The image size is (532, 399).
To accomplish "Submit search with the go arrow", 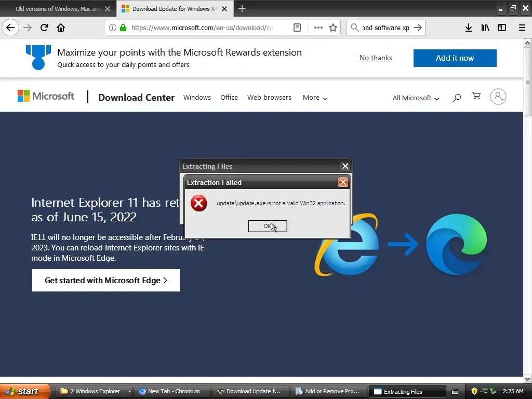I will click(x=418, y=28).
